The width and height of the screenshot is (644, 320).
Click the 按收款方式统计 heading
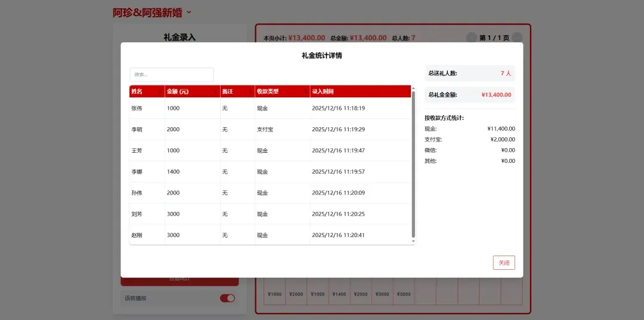point(444,118)
